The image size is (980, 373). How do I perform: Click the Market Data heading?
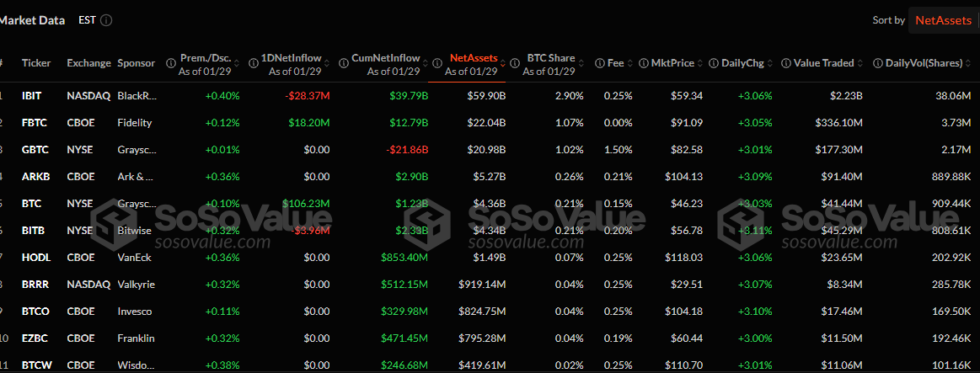coord(33,20)
